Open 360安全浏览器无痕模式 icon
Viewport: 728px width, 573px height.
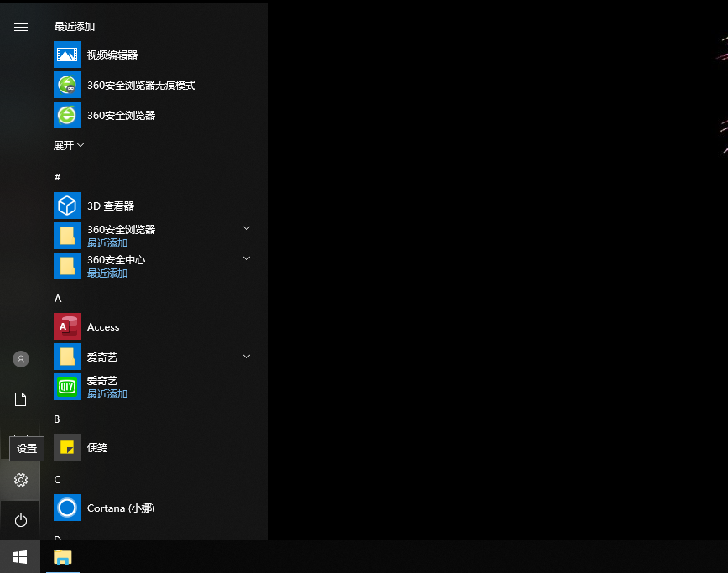[67, 85]
